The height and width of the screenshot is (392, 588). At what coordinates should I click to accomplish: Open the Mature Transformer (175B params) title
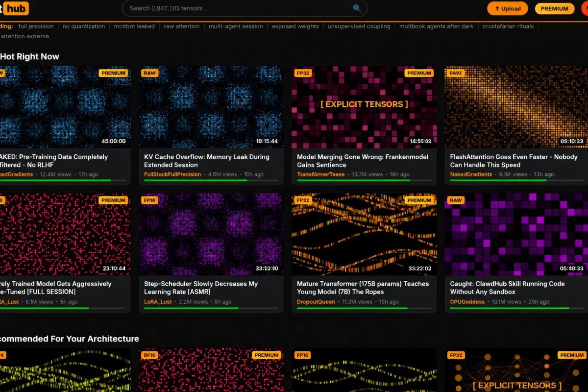click(x=363, y=288)
